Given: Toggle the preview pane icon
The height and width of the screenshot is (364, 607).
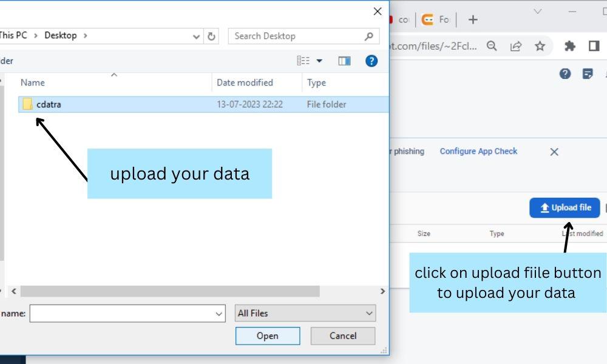Looking at the screenshot, I should point(344,61).
